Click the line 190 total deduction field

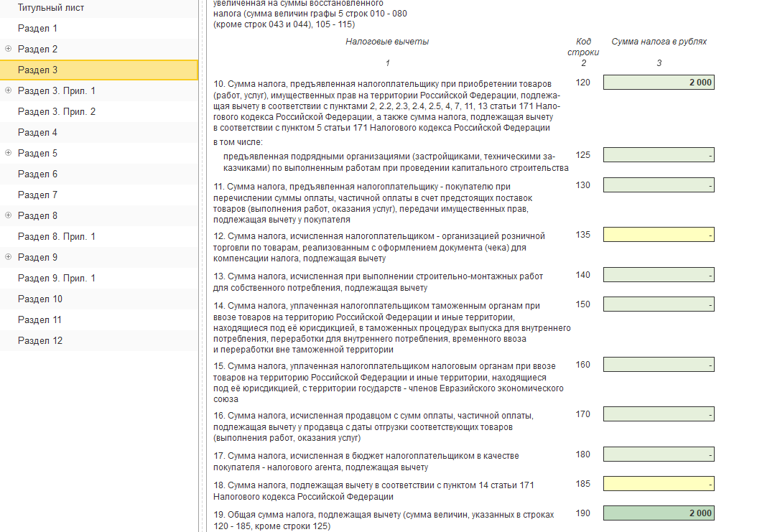[x=659, y=513]
